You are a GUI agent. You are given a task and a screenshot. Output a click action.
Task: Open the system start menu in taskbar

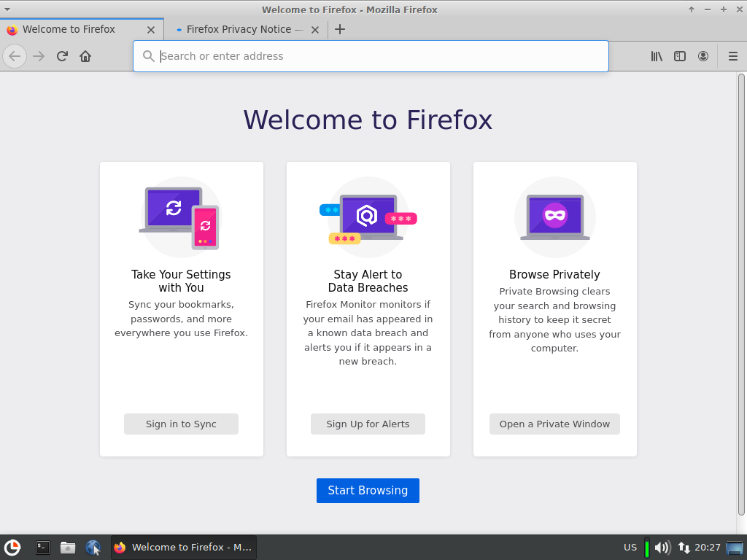pyautogui.click(x=12, y=548)
